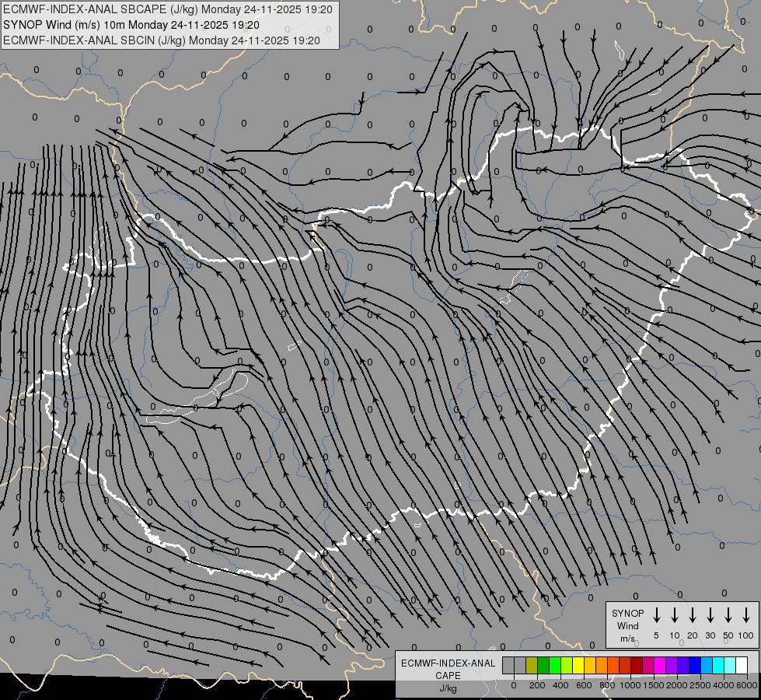The height and width of the screenshot is (700, 761).
Task: Click the SYNOP Wind m/s legend label
Action: coord(627,625)
